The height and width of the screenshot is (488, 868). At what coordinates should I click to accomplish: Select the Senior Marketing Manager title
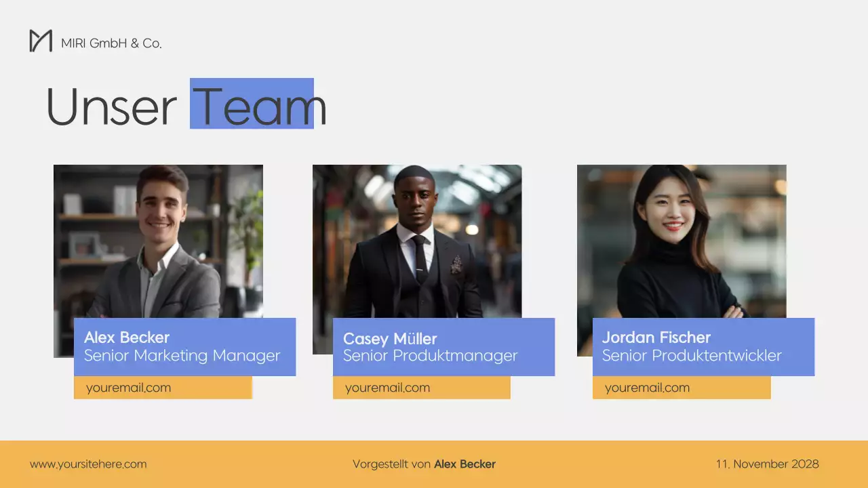pyautogui.click(x=182, y=356)
